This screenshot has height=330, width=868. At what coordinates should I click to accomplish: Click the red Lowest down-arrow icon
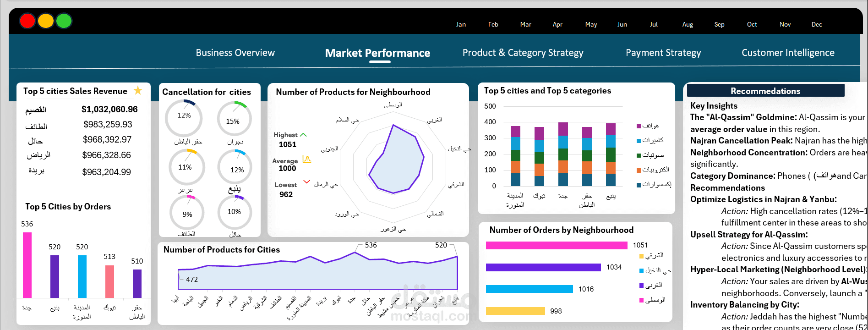306,182
